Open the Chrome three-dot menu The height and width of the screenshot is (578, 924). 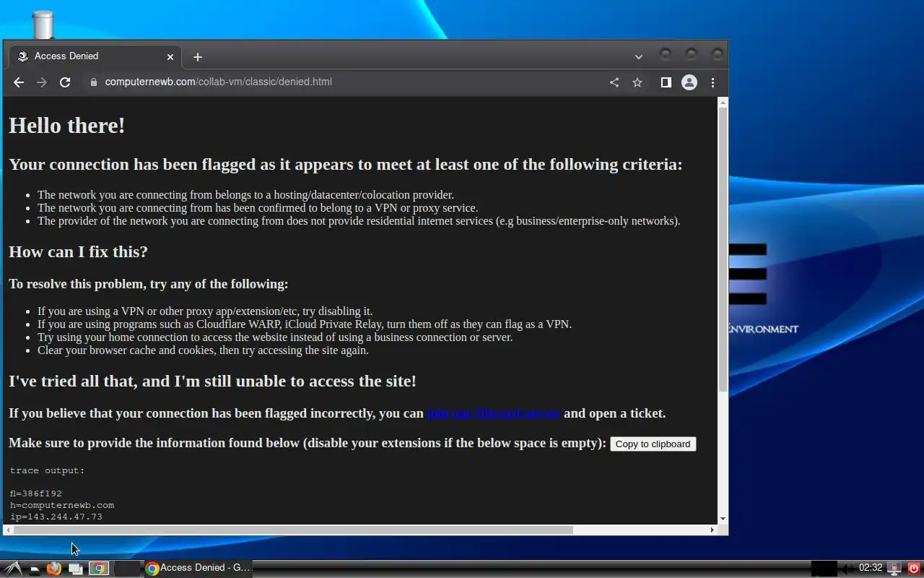point(712,82)
